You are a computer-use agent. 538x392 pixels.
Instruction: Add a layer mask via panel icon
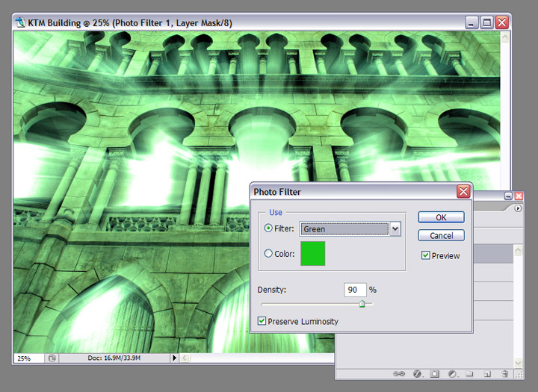point(434,373)
